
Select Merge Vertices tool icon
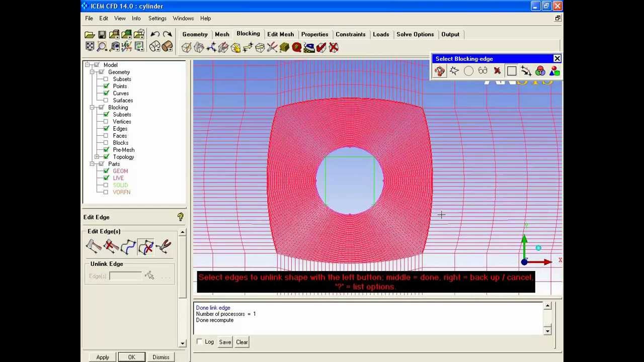pos(211,48)
